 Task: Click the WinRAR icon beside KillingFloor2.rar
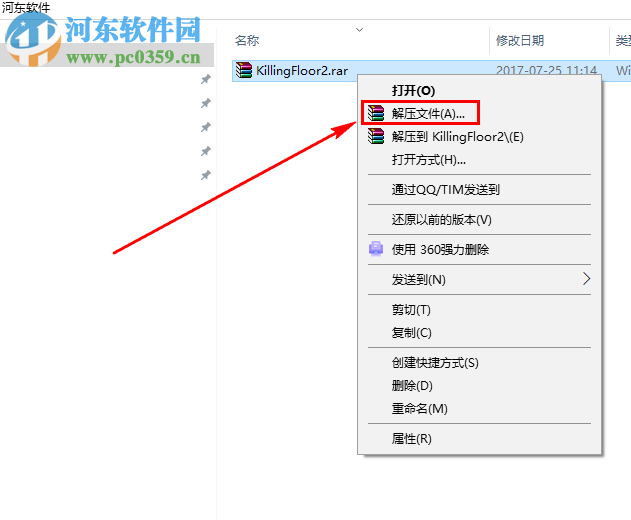[x=244, y=70]
